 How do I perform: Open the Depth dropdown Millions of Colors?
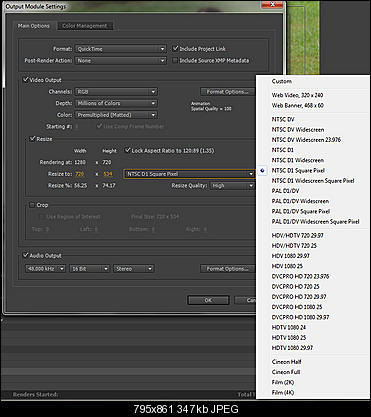116,103
